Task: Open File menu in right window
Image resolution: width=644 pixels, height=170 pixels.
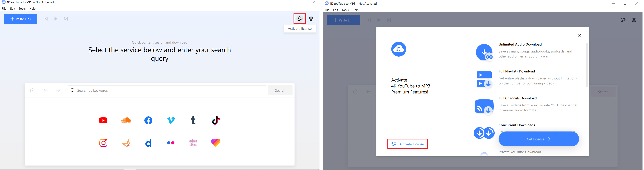Action: tap(327, 10)
